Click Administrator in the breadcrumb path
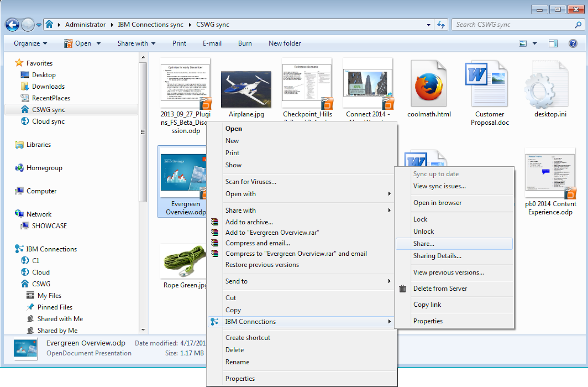This screenshot has width=588, height=387. (85, 25)
